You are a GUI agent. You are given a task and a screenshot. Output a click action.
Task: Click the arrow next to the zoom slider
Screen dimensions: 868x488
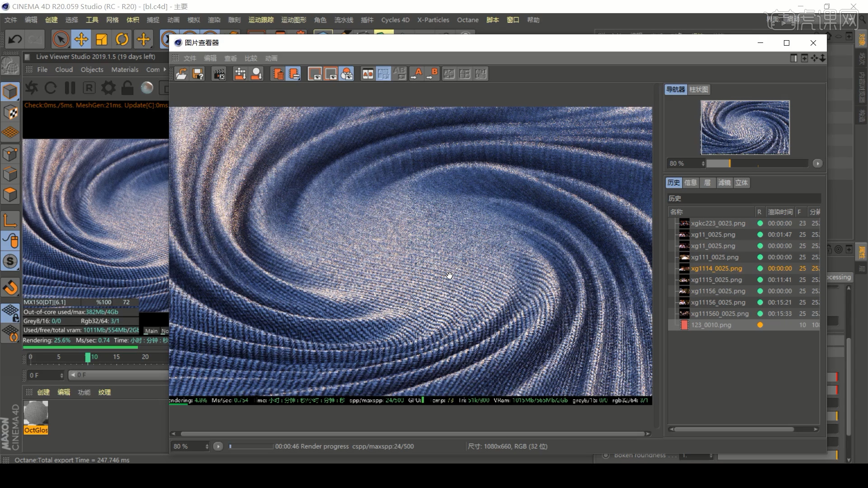click(x=817, y=163)
